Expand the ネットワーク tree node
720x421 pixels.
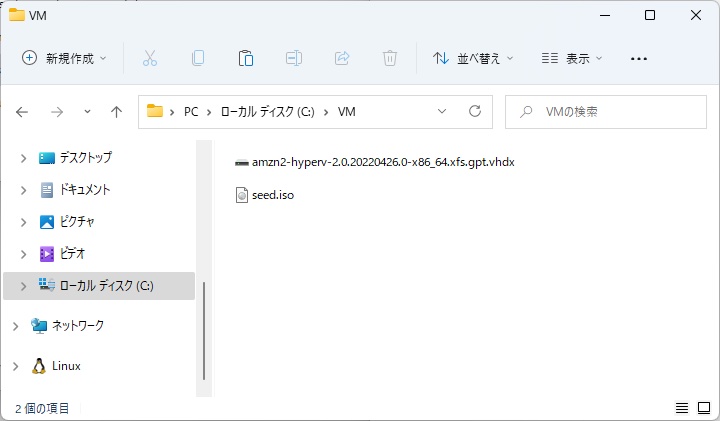(x=15, y=326)
